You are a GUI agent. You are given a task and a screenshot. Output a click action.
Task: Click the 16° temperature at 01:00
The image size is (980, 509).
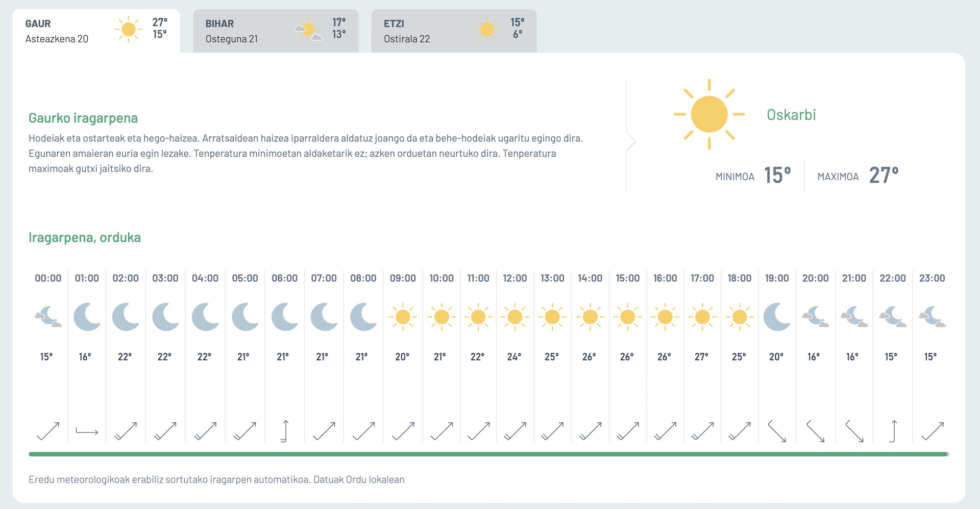click(85, 357)
